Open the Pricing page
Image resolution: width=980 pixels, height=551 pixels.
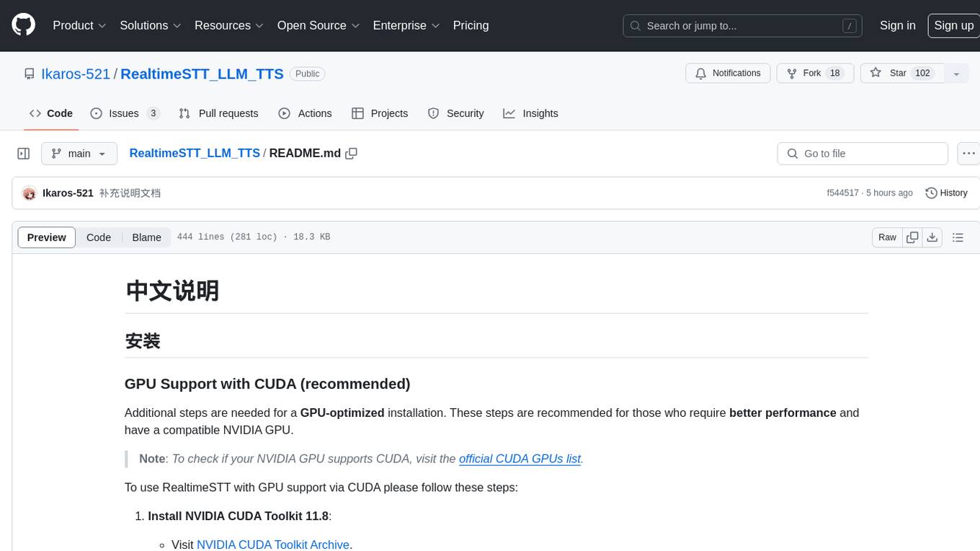[471, 25]
